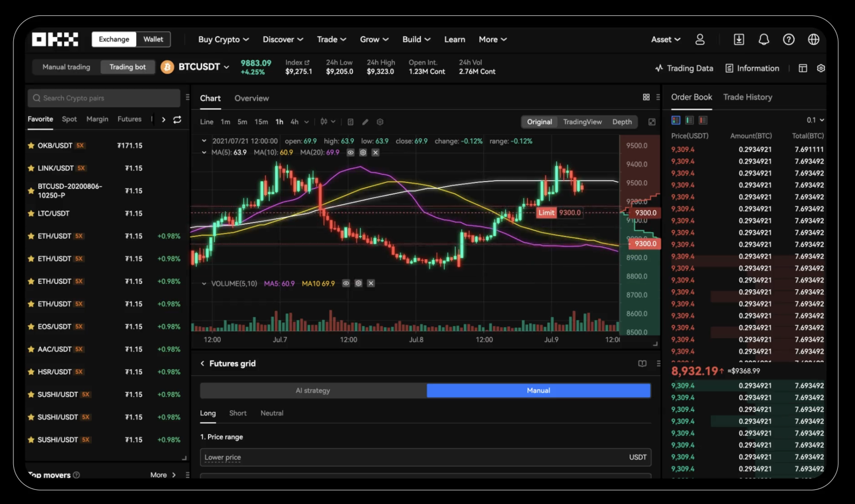This screenshot has height=504, width=855.
Task: Click the Bitcoin coin icon
Action: point(167,67)
